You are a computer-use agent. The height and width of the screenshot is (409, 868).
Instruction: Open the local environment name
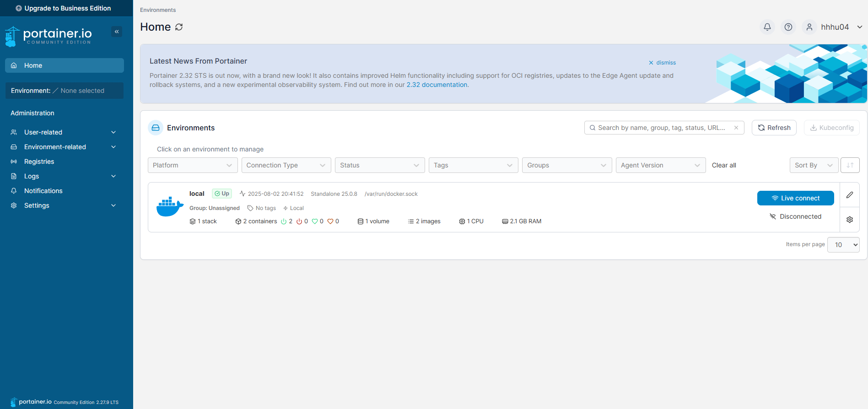click(197, 194)
